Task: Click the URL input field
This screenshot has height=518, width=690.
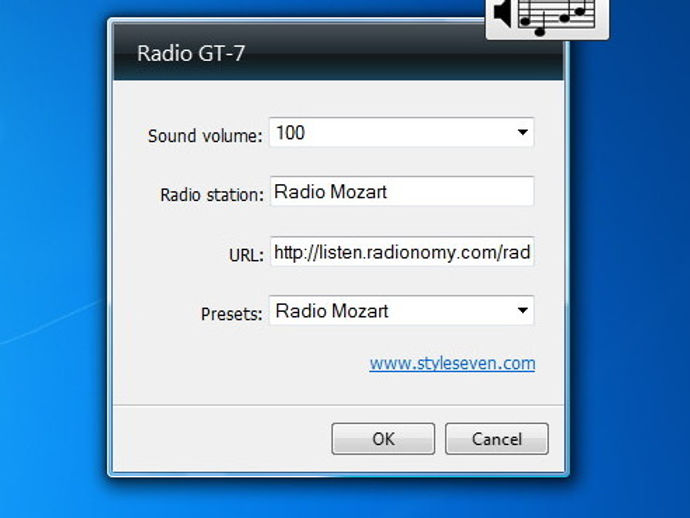Action: [x=402, y=252]
